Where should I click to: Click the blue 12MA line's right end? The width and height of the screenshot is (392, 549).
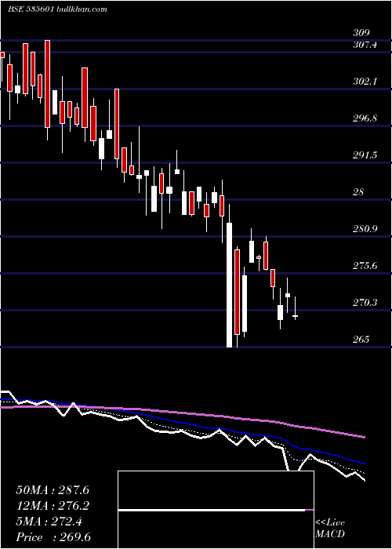click(x=364, y=463)
